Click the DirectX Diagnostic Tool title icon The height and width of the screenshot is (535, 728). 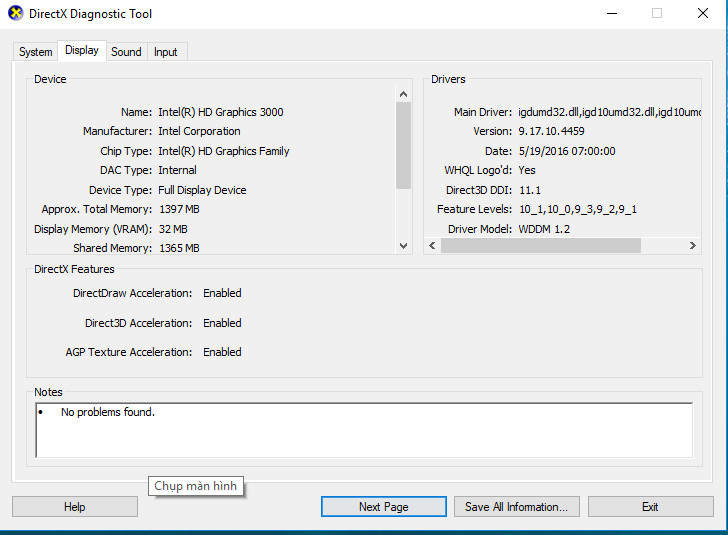tap(16, 13)
